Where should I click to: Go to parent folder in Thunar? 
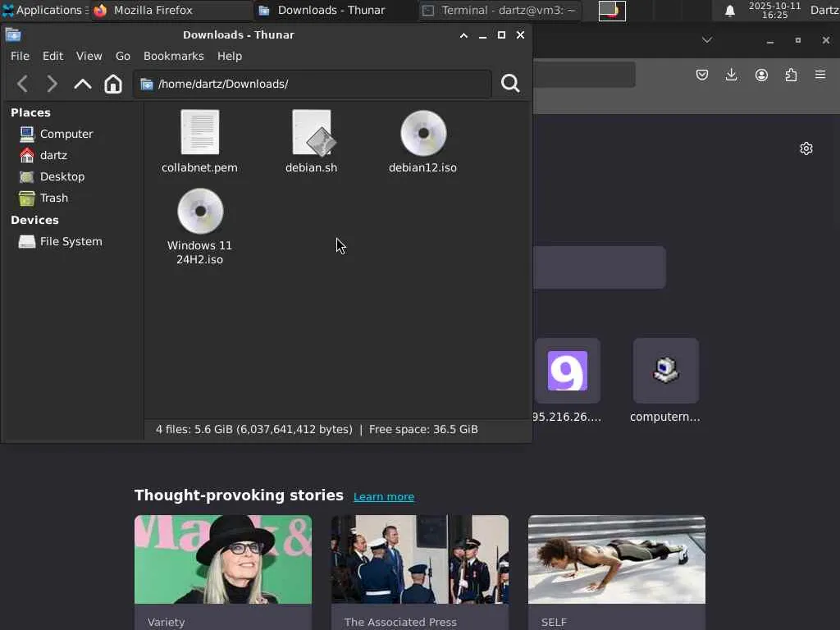(83, 84)
